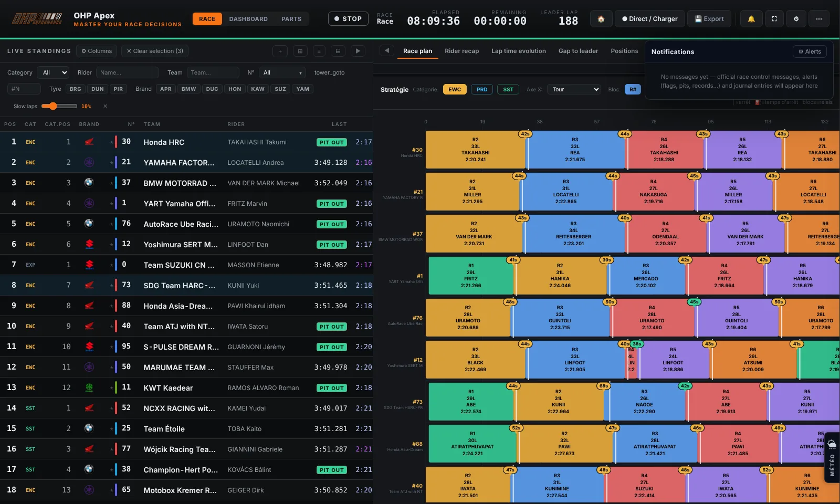Click the Export button
Screen dimensions: 840x504
(x=709, y=19)
